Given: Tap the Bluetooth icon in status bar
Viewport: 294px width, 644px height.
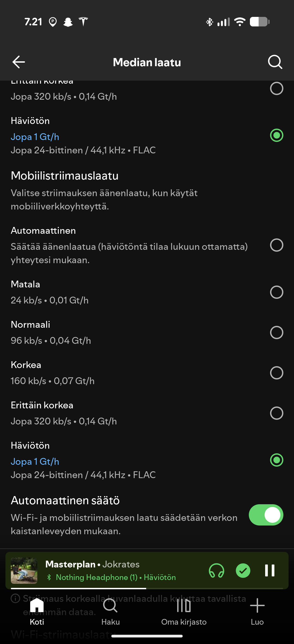Looking at the screenshot, I should point(209,22).
